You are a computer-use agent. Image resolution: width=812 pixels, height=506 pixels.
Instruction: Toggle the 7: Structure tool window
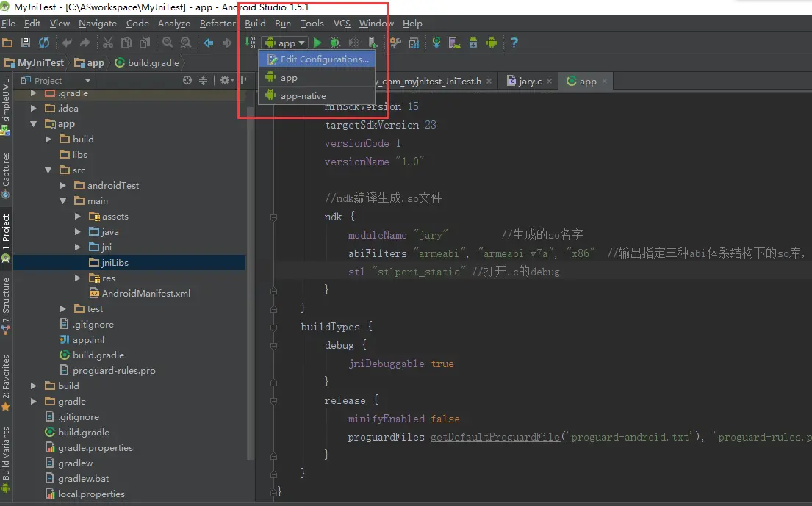[x=6, y=306]
